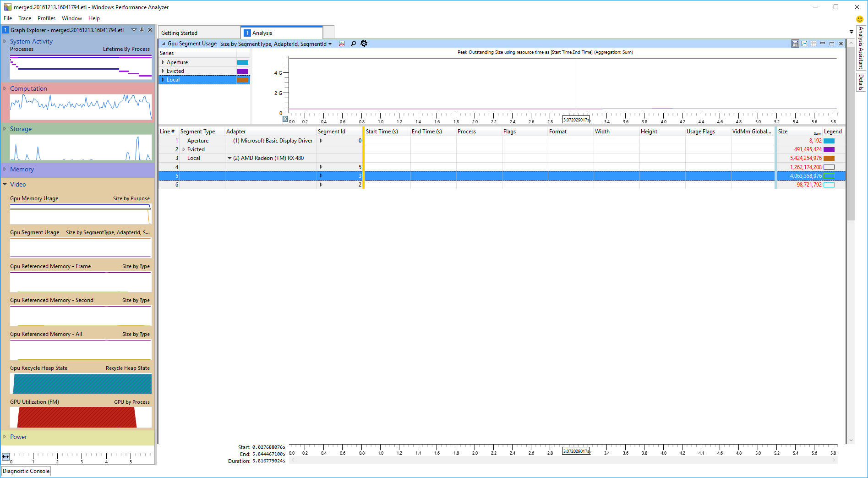Switch to graph and table display

tap(795, 44)
